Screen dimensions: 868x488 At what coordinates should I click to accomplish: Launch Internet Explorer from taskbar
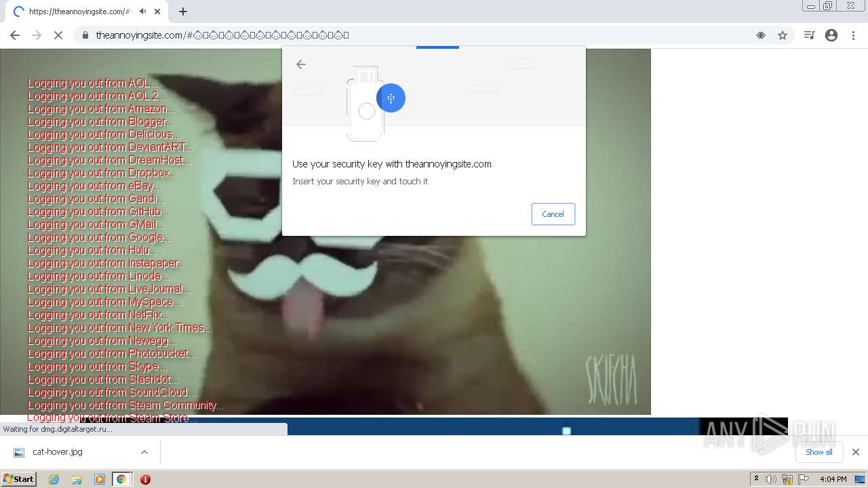coord(54,479)
